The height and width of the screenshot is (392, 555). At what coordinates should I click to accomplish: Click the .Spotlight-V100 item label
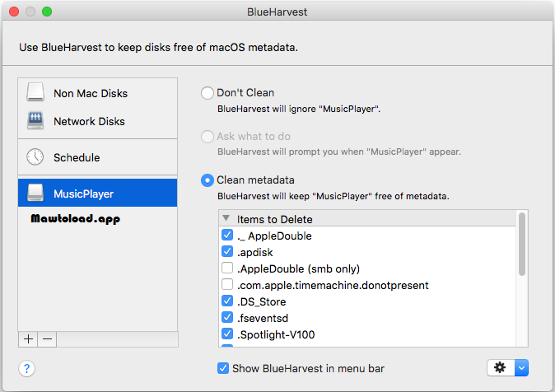[x=276, y=334]
